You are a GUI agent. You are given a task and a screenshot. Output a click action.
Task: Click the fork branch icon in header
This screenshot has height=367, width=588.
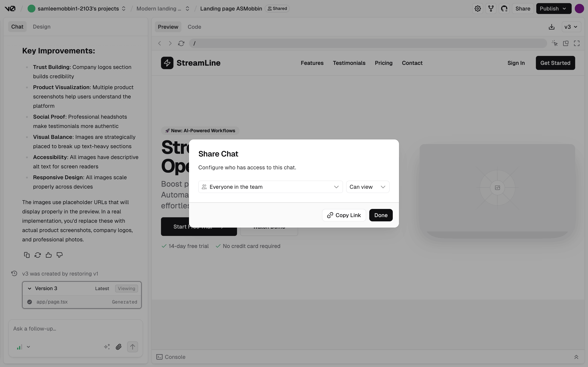pos(491,9)
